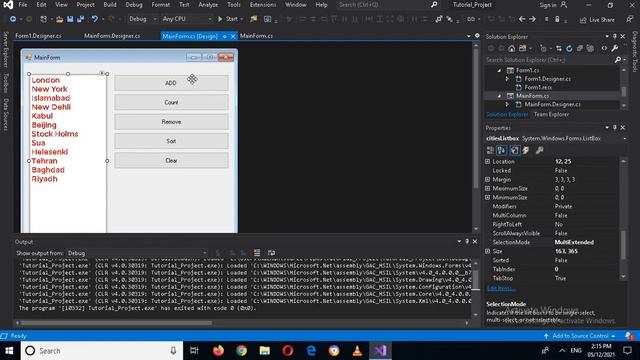Open the Format menu
The image size is (640, 360).
coord(160,5)
